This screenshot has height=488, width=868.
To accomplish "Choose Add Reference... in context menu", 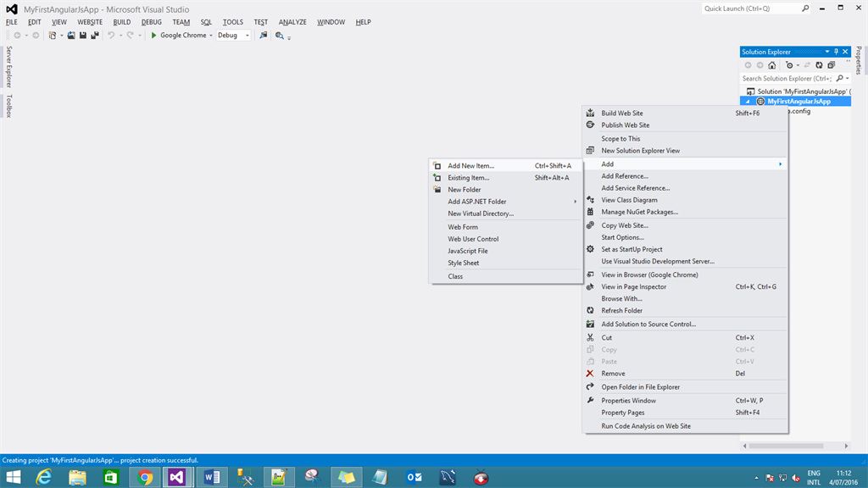I will pyautogui.click(x=685, y=176).
